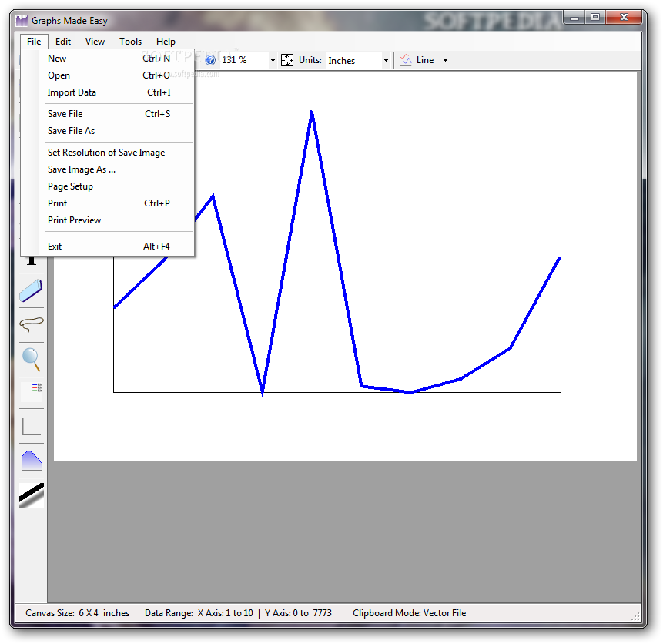663x644 pixels.
Task: Expand the Line graph type dropdown arrow
Action: (445, 61)
